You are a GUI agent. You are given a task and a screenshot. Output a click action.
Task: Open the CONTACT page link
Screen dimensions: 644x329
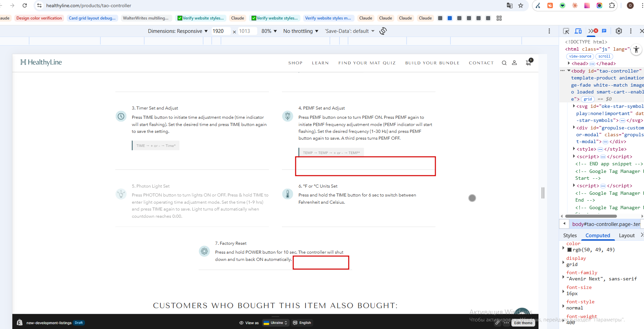[481, 63]
